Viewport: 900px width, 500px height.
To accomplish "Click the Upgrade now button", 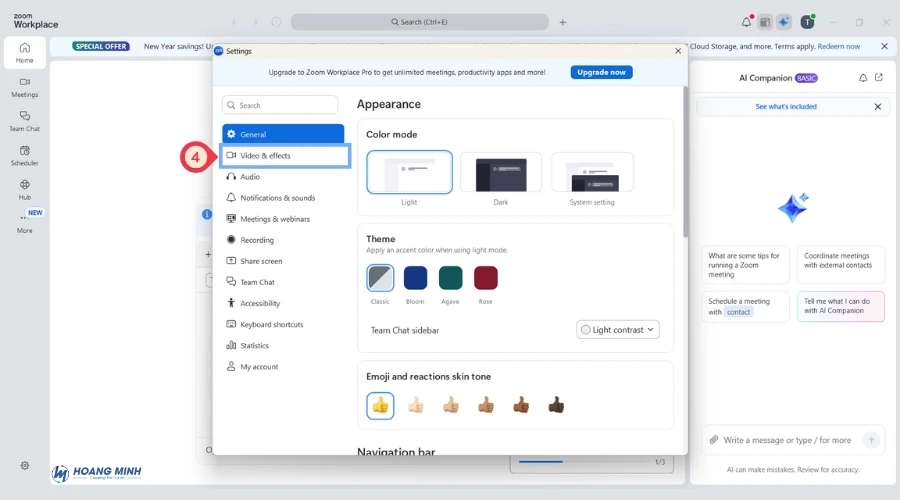I will tap(601, 72).
